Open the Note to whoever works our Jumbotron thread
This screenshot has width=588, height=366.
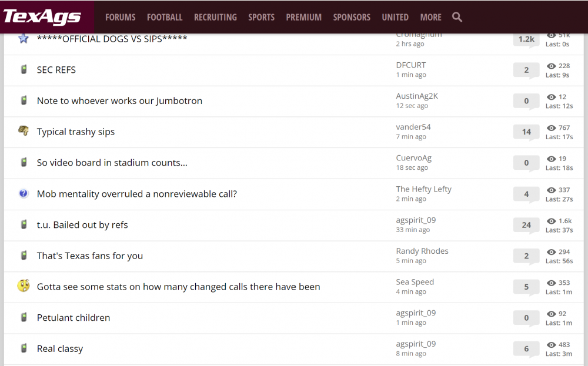click(119, 100)
